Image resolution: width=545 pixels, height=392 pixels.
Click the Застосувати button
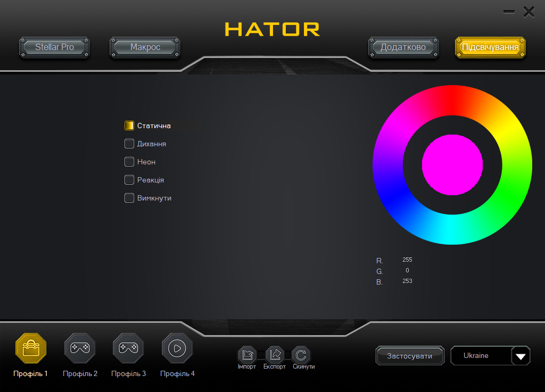410,356
